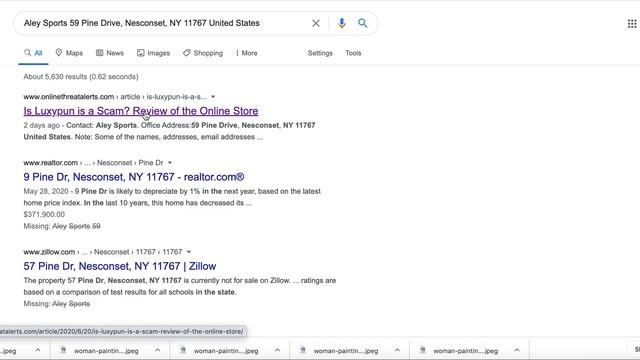
Task: Click the file icon of the first woman-paintin download
Action: coord(63,350)
